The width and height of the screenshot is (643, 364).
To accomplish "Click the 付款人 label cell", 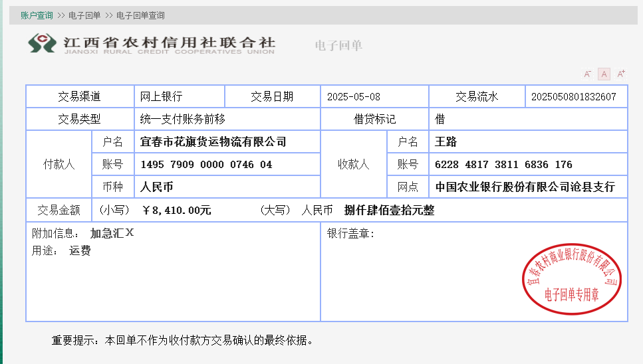I will [59, 164].
